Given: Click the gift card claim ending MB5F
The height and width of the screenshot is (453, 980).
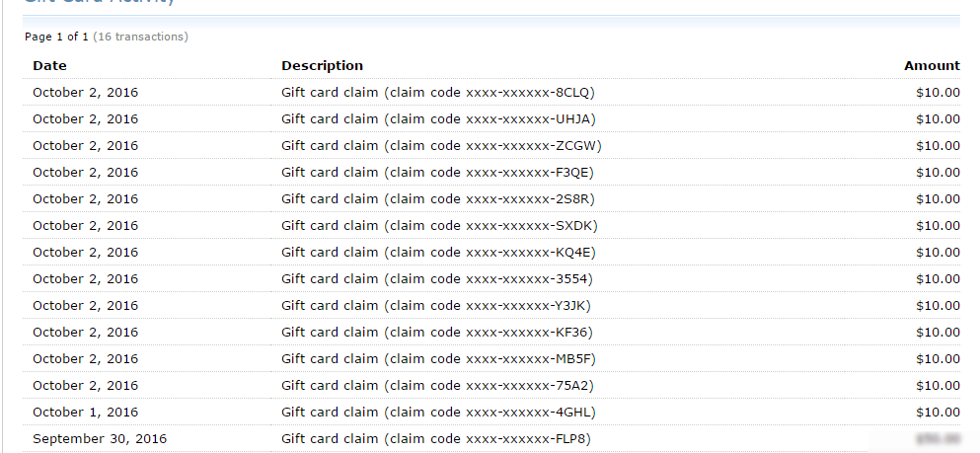Looking at the screenshot, I should click(438, 359).
